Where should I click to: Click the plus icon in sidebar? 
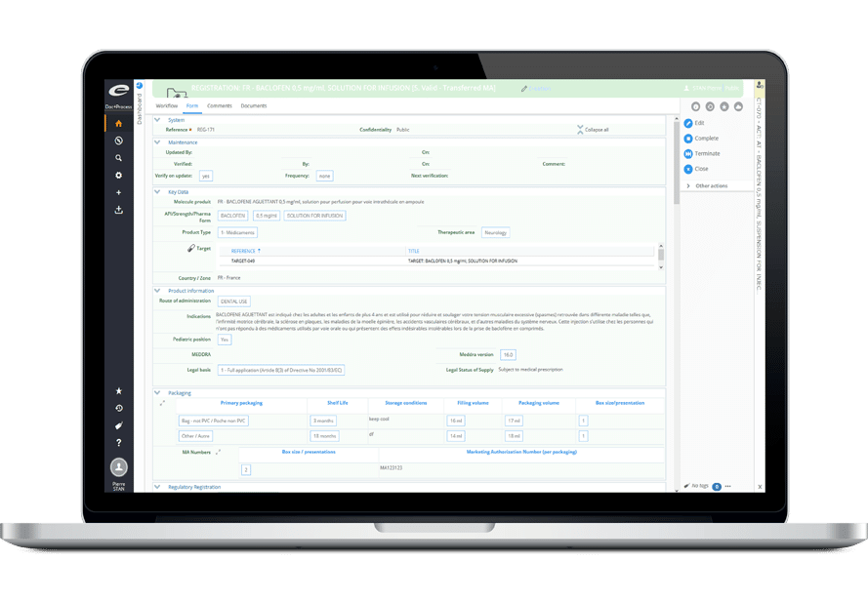click(118, 192)
